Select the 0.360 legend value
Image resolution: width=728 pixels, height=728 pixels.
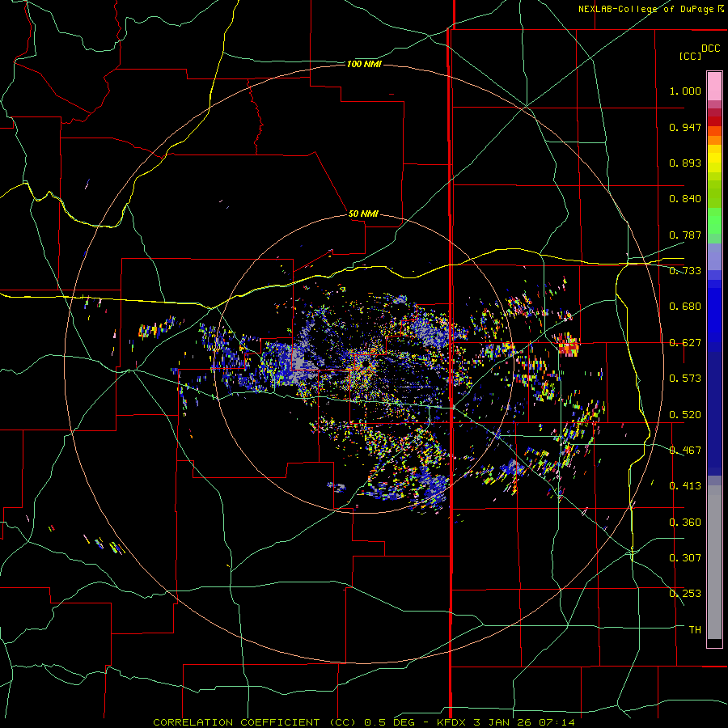click(x=685, y=523)
